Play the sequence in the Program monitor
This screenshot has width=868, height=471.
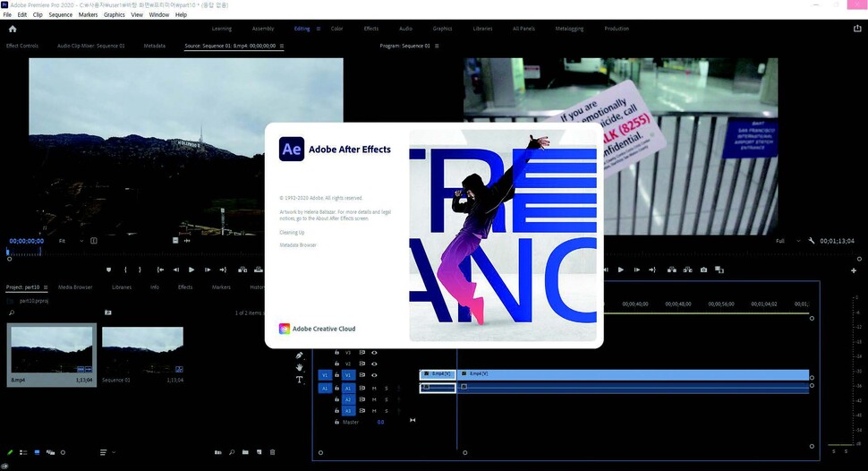[x=620, y=270]
